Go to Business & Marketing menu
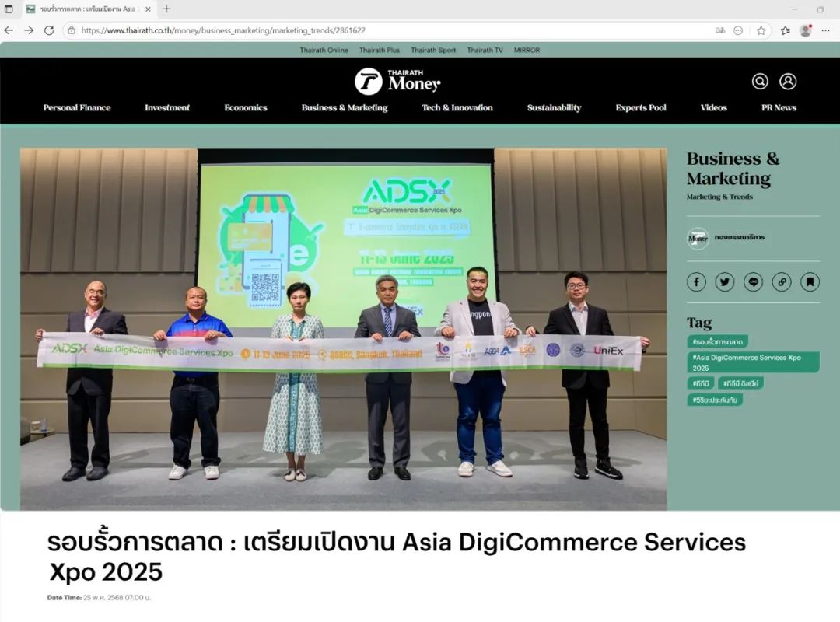Screen dimensions: 840x622 click(x=345, y=108)
